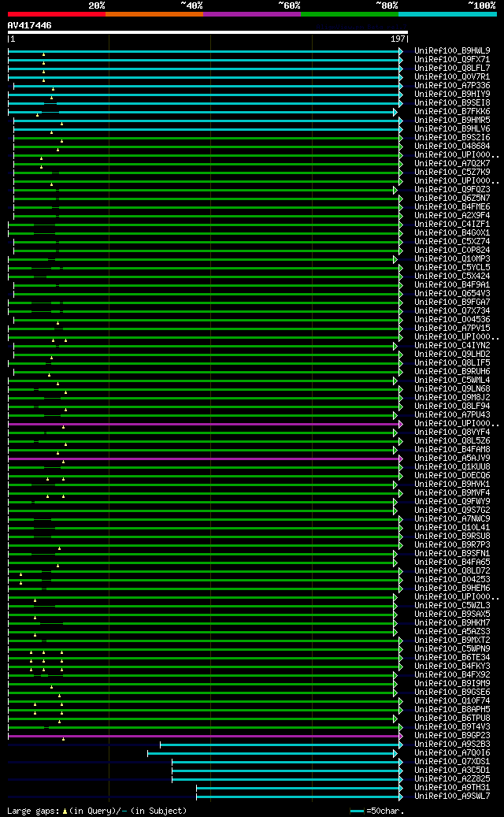Image resolution: width=504 pixels, height=817 pixels.
Task: Open hit UniRef100_Q9LHD2
Action: pyautogui.click(x=452, y=354)
